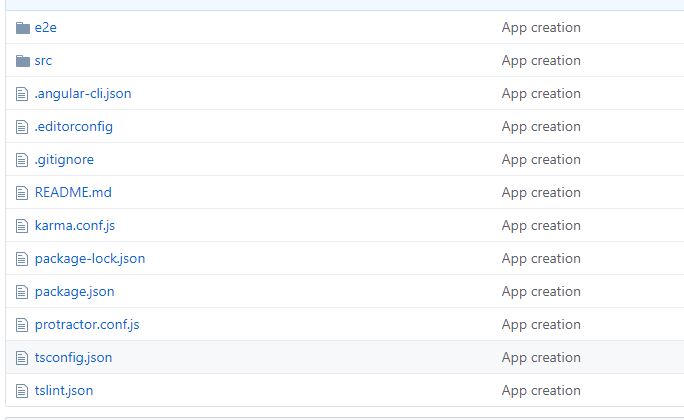This screenshot has width=684, height=420.
Task: Open App creation commit for tslint.json
Action: coord(541,391)
